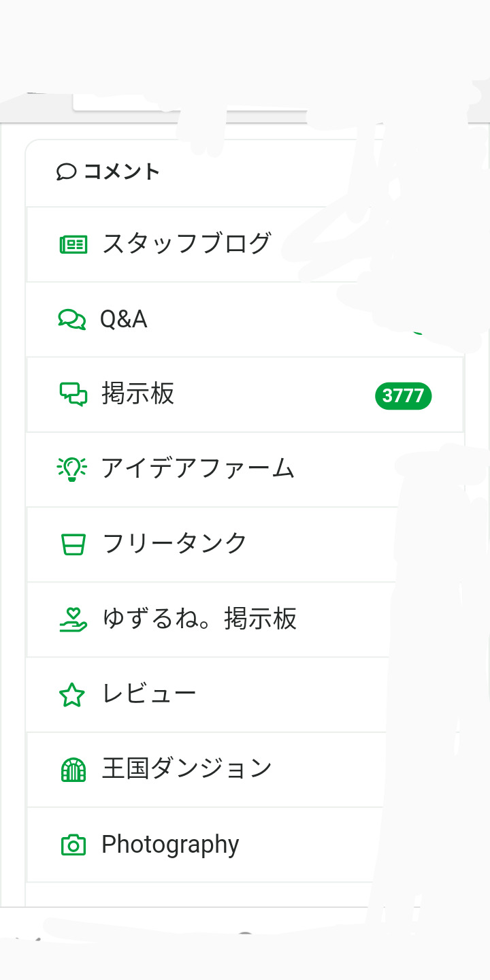
Task: Click the Q&A chat bubbles icon
Action: (72, 319)
